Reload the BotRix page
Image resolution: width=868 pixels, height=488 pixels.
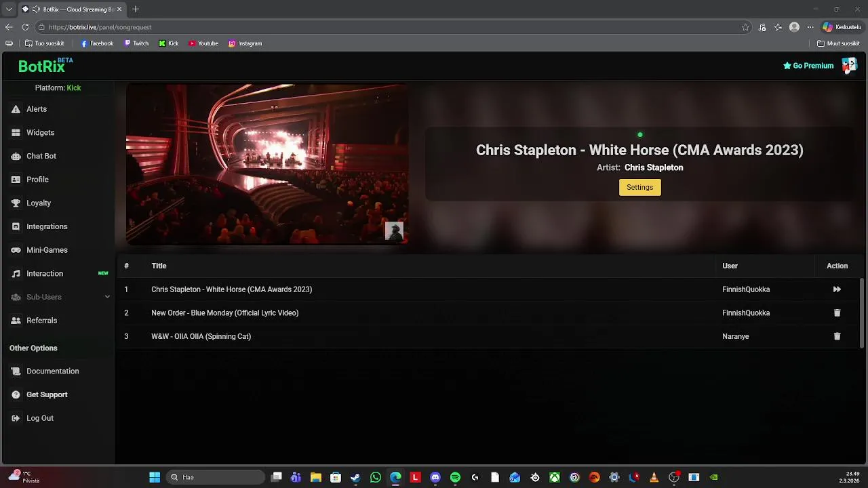click(x=25, y=27)
